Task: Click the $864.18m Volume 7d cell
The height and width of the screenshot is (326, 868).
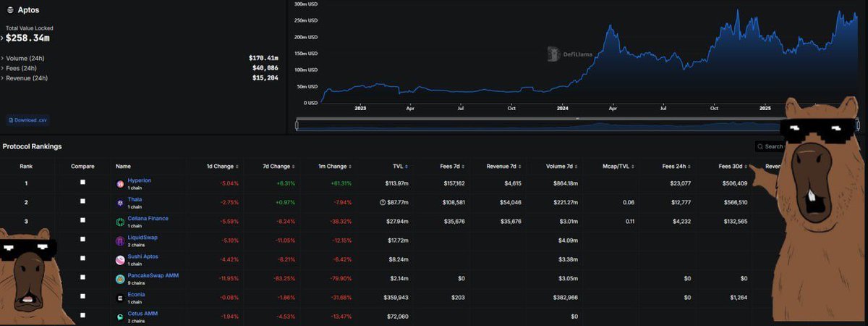Action: pos(565,184)
